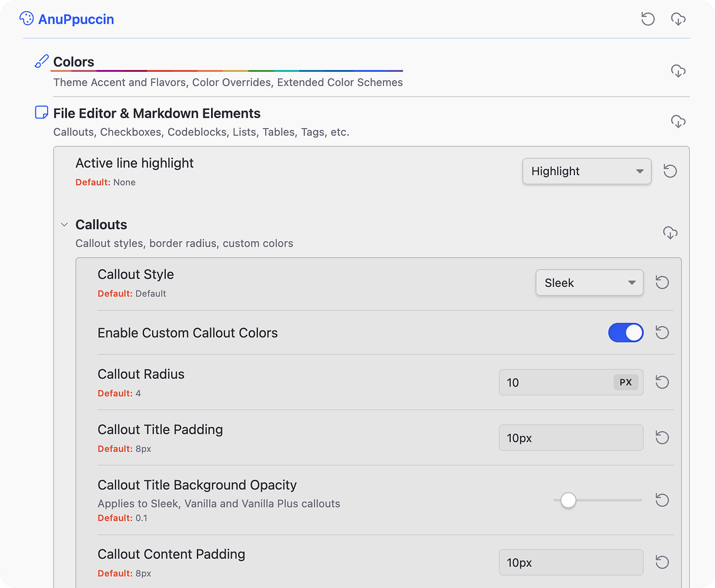Disable Enable Custom Callout Colors
This screenshot has width=715, height=588.
coord(626,332)
